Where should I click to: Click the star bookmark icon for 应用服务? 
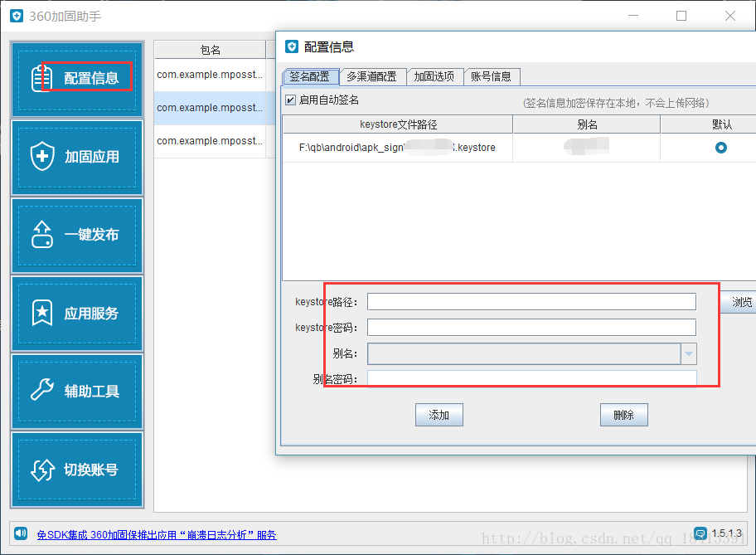tap(42, 313)
